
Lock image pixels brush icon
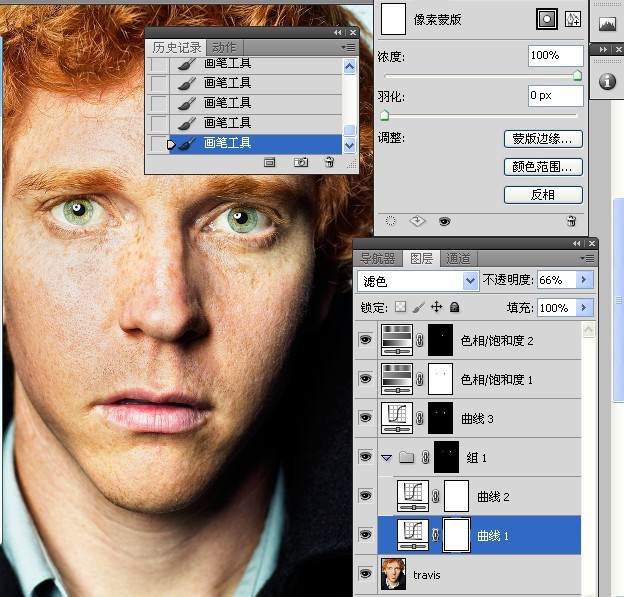(418, 307)
